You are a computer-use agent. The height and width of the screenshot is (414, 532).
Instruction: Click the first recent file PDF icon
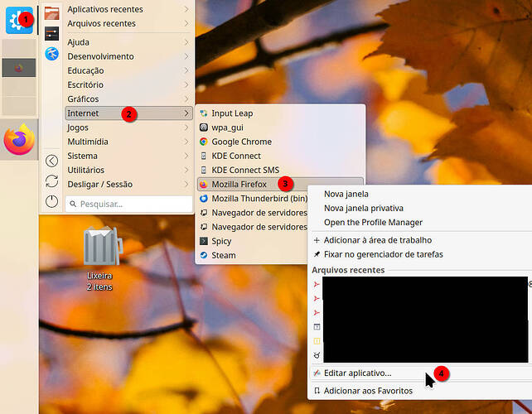(x=317, y=284)
